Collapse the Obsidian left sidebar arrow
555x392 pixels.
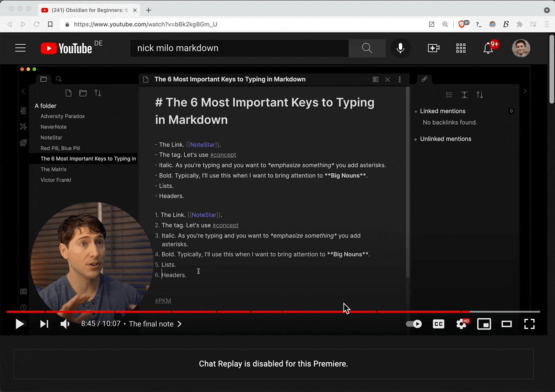(x=23, y=92)
